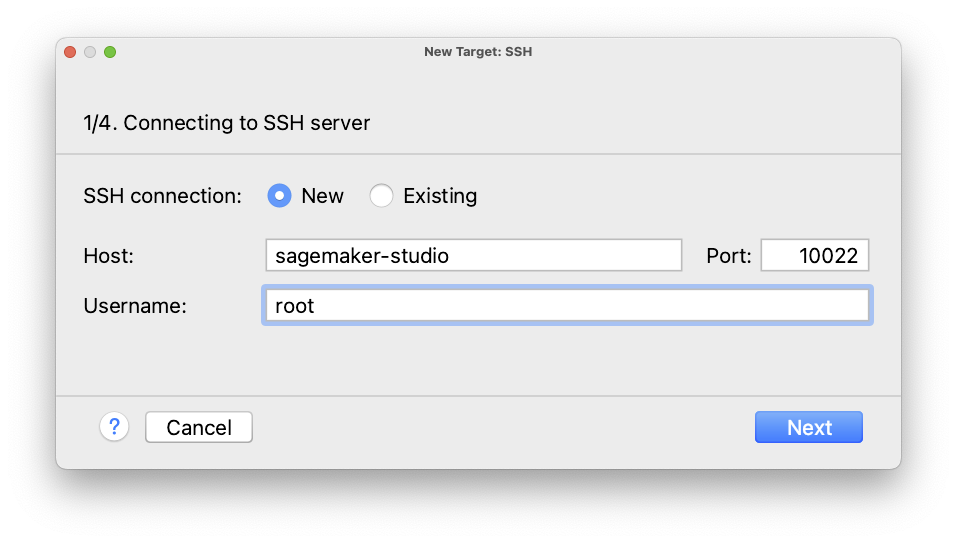Viewport: 957px width, 543px height.
Task: Select the Existing SSH connection radio button
Action: (x=381, y=196)
